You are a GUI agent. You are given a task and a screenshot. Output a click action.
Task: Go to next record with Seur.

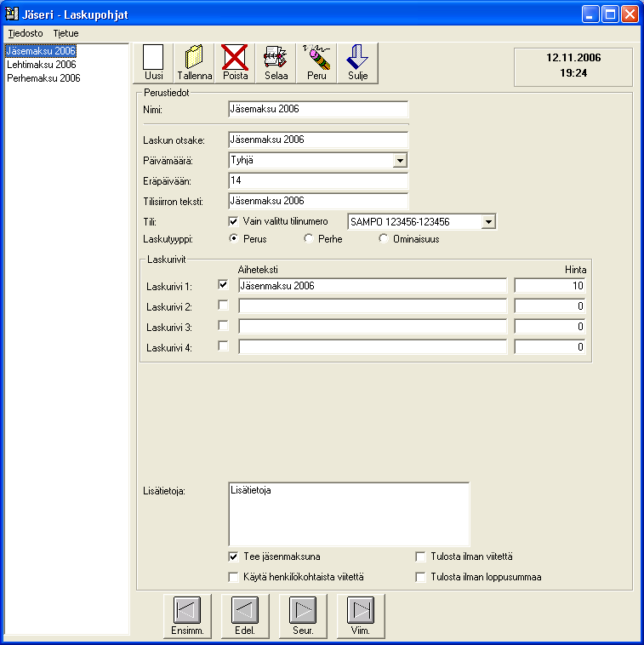[x=303, y=616]
